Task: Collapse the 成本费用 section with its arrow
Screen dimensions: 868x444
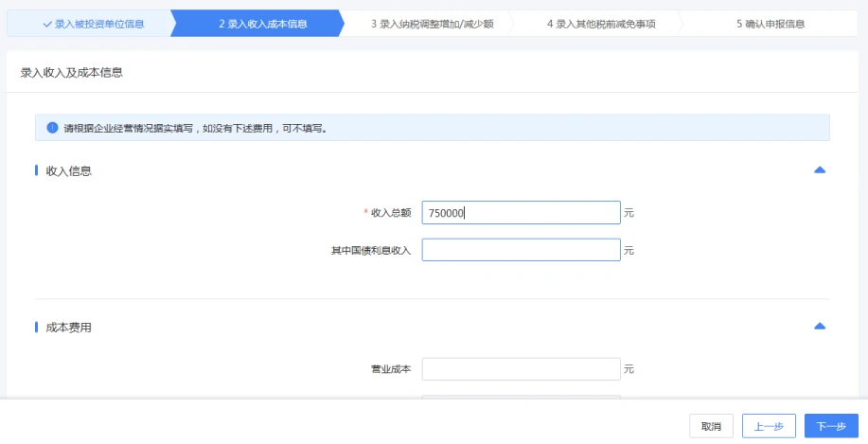Action: coord(820,327)
